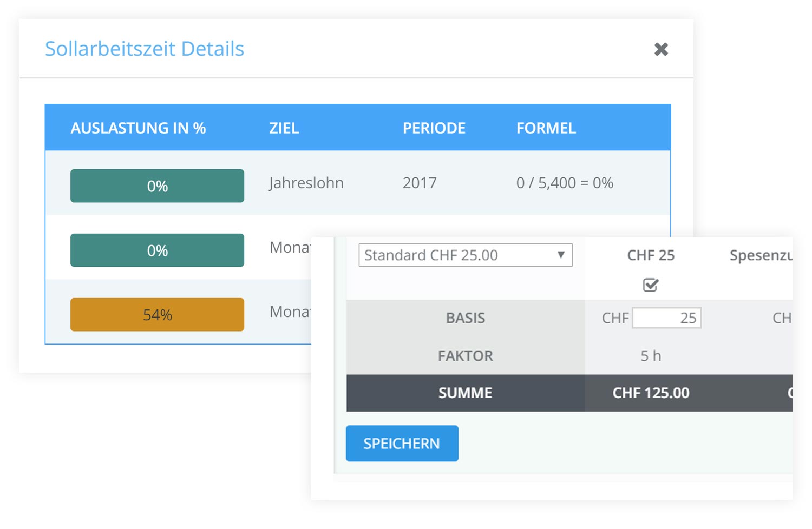Click the SUMME row label
The image size is (812, 529).
pyautogui.click(x=465, y=393)
